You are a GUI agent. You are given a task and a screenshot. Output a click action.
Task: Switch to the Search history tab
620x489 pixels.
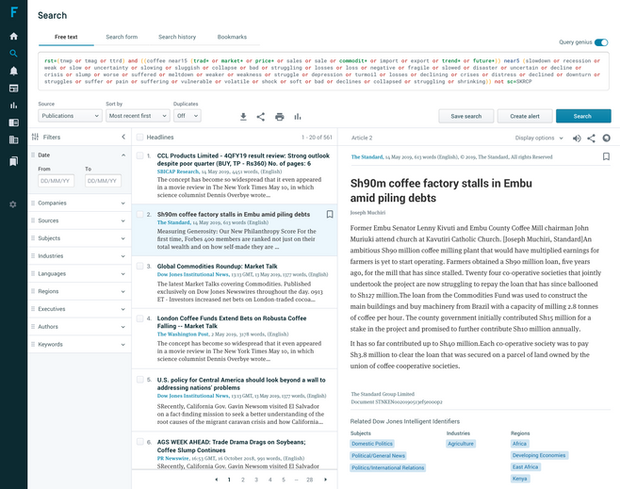click(179, 37)
